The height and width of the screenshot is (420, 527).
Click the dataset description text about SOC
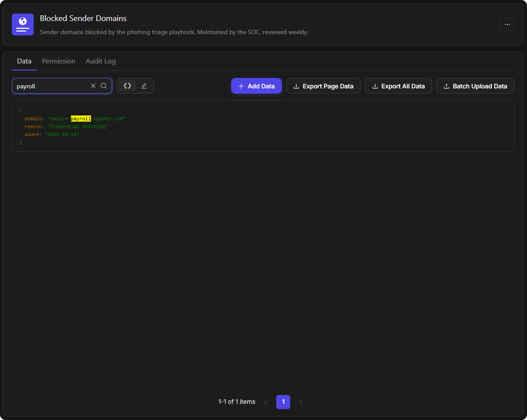pos(174,32)
